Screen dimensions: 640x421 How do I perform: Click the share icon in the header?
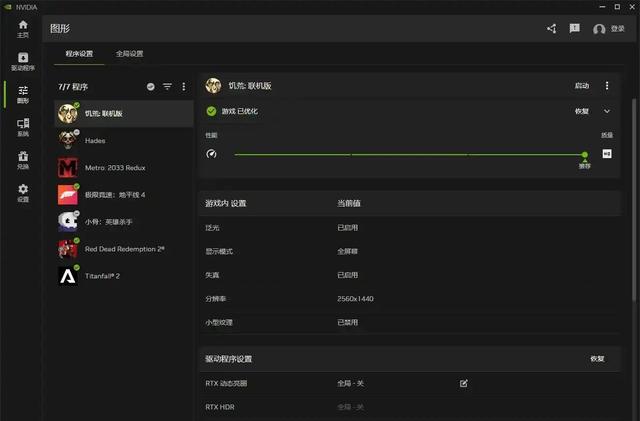[x=551, y=29]
